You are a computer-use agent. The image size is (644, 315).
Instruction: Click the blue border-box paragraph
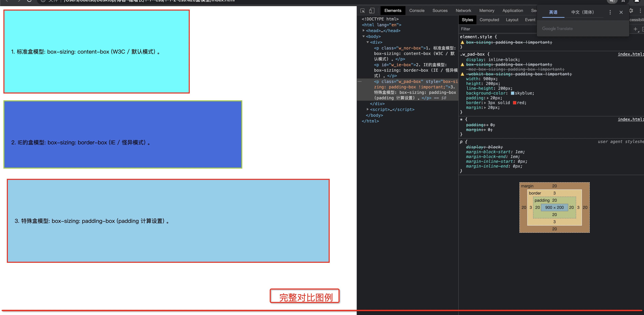pyautogui.click(x=123, y=134)
